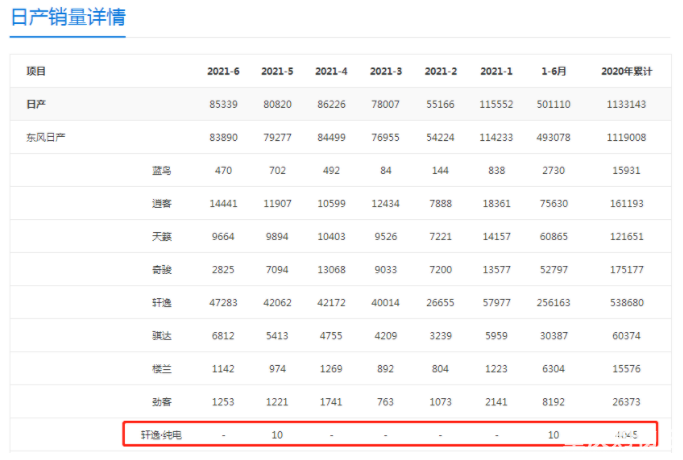
Task: Click 日产 2020 total 1133143
Action: [x=626, y=104]
